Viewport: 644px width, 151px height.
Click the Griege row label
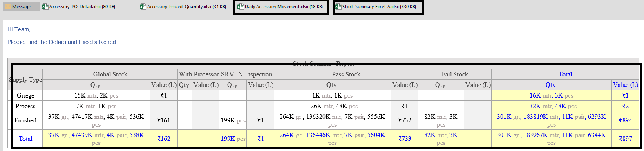(x=25, y=95)
